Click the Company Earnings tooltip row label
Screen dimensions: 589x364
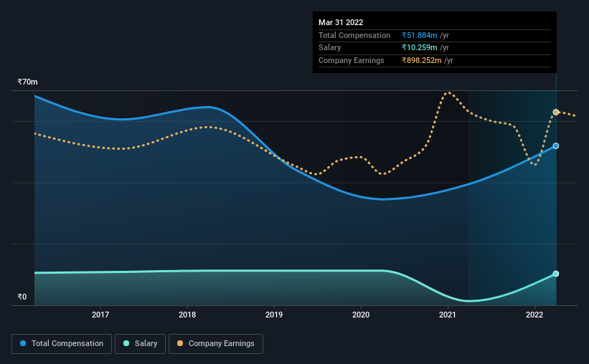352,60
